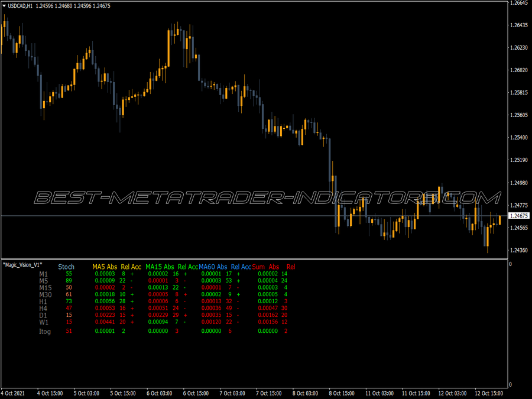Click Sum value 0.00156 in the W1 row
The height and width of the screenshot is (399, 532).
tap(268, 322)
